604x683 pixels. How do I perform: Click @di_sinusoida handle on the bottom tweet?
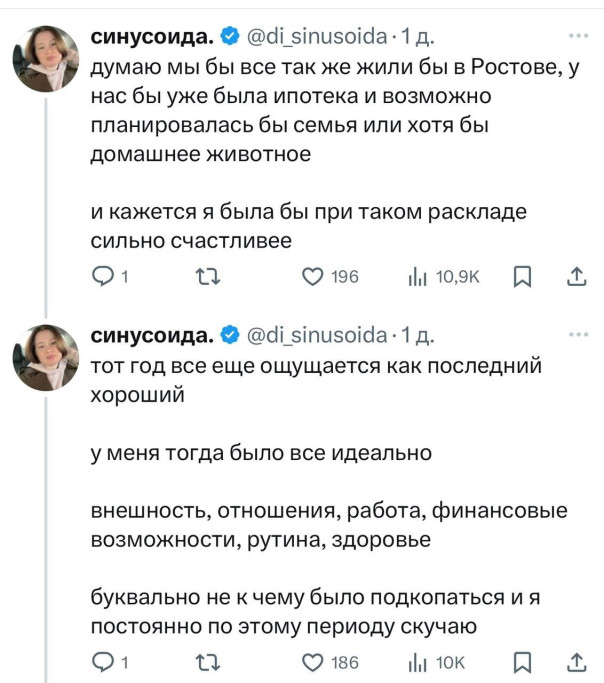click(x=316, y=334)
